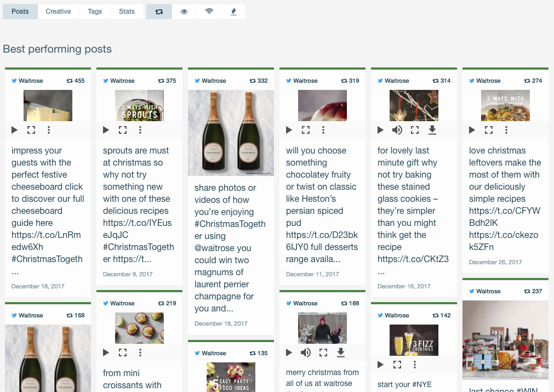Click the Laurent Perrier champagne image with 332 retweets

231,133
